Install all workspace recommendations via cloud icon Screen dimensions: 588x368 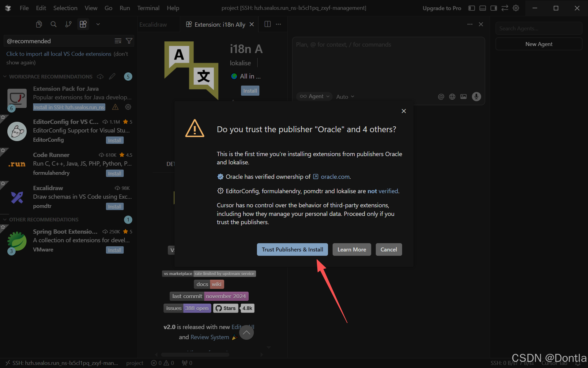pyautogui.click(x=100, y=76)
